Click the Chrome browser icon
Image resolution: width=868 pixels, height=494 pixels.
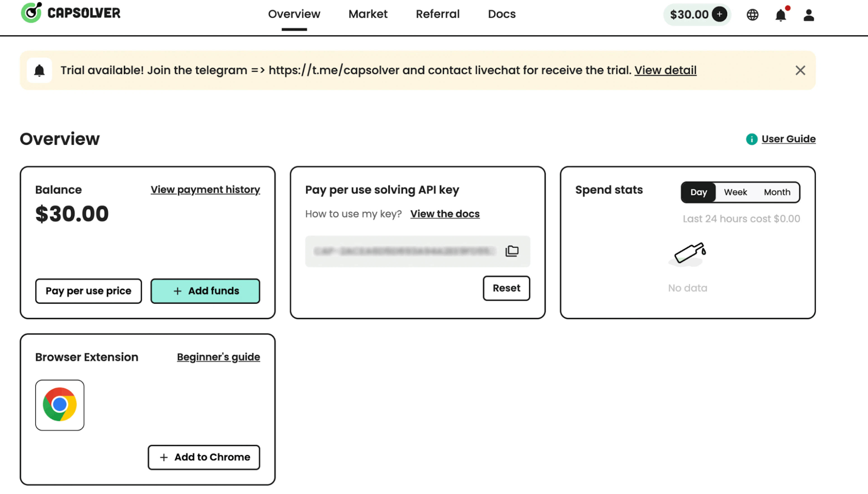pyautogui.click(x=60, y=405)
